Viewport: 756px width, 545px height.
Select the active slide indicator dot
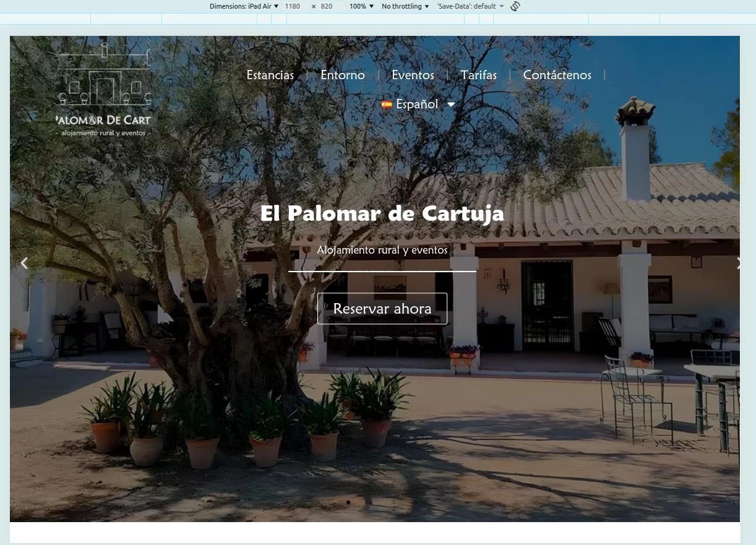click(348, 502)
